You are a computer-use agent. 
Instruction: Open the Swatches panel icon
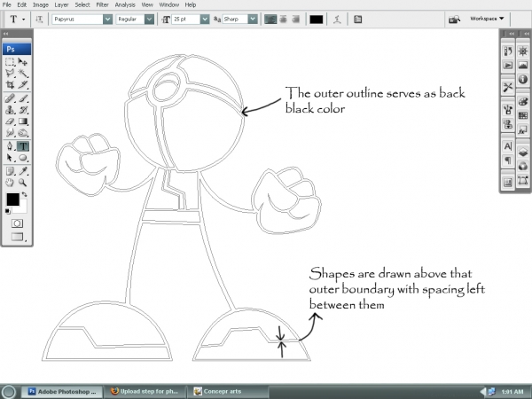523,115
